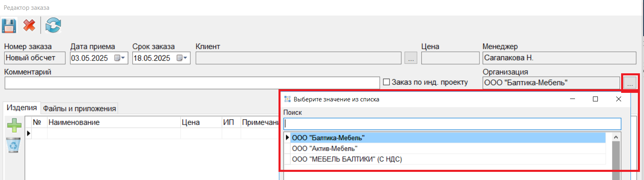Click the 'Поиск' search input field
The height and width of the screenshot is (180, 644).
coord(452,124)
